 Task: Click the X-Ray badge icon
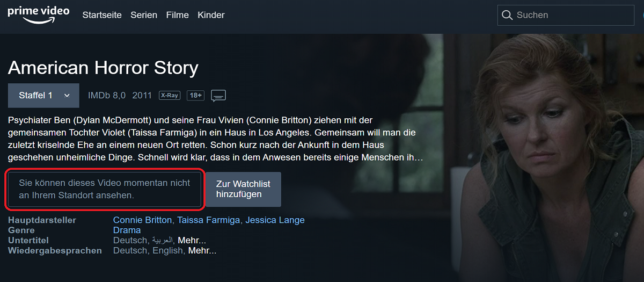click(169, 96)
